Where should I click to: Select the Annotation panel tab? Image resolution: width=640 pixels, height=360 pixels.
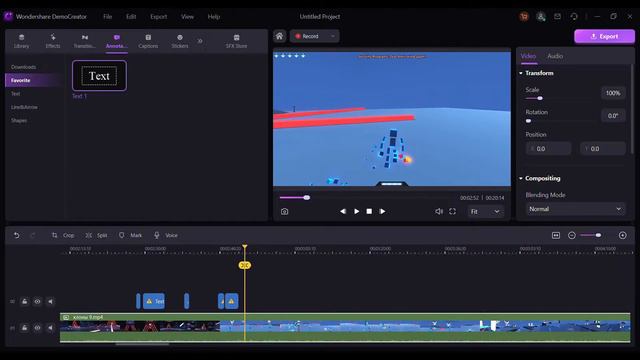pos(116,41)
